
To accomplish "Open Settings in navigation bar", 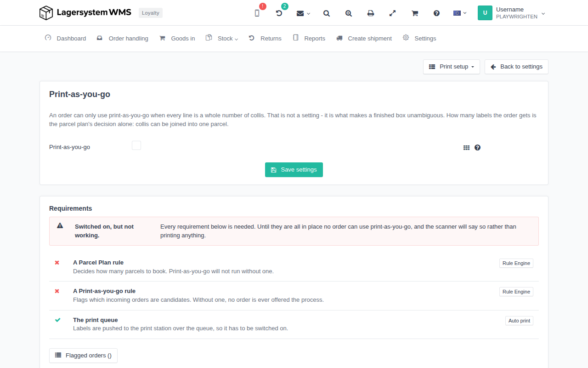I will tap(419, 38).
